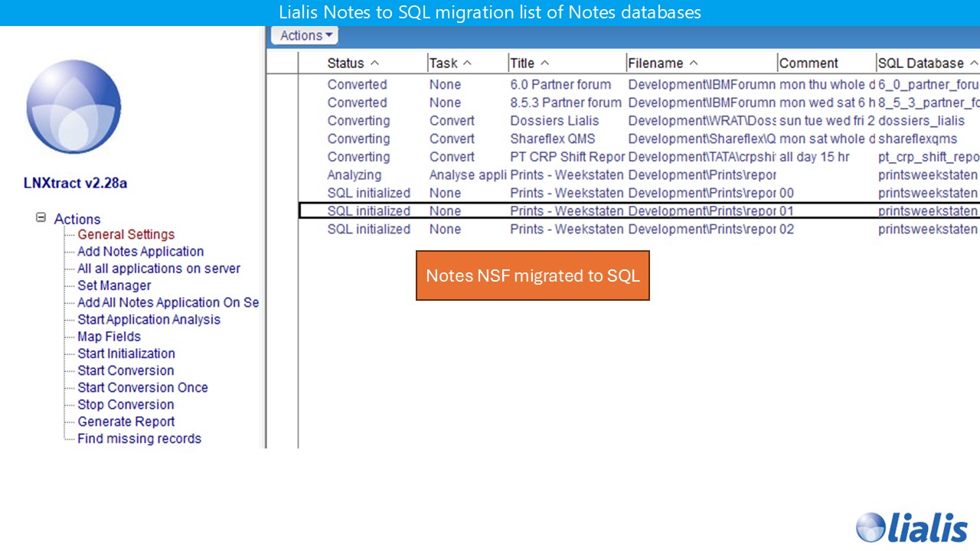Open General Settings from the Actions tree
The height and width of the screenshot is (551, 980).
point(126,234)
